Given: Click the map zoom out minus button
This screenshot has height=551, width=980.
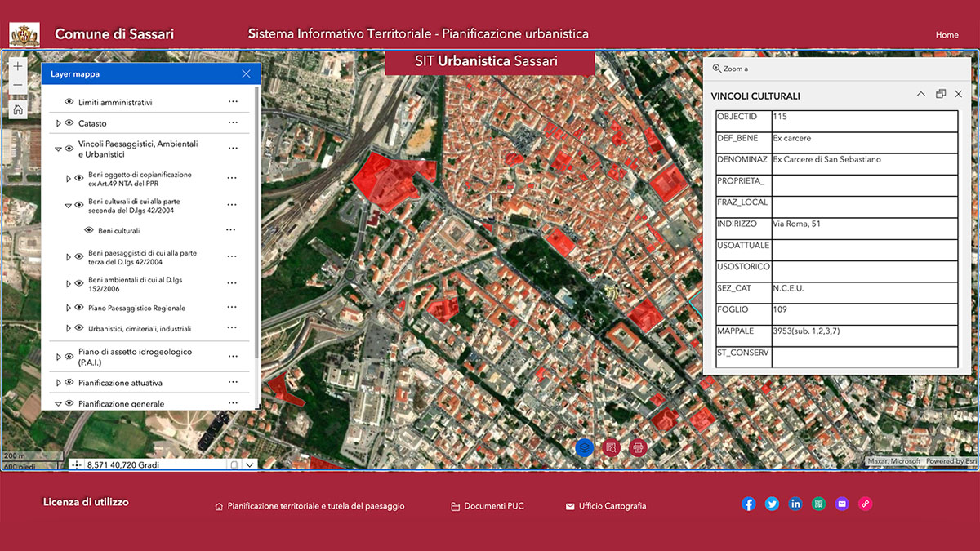Looking at the screenshot, I should [x=18, y=86].
